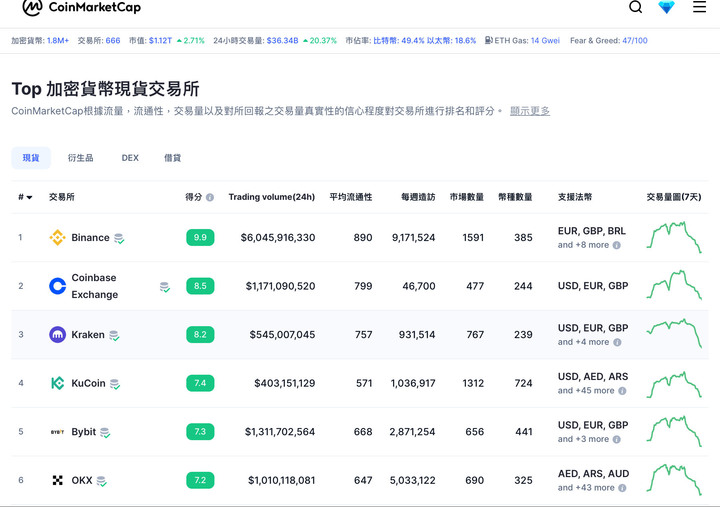This screenshot has width=720, height=507.
Task: Click Bybit weekly visits 2,871,254
Action: coord(412,432)
